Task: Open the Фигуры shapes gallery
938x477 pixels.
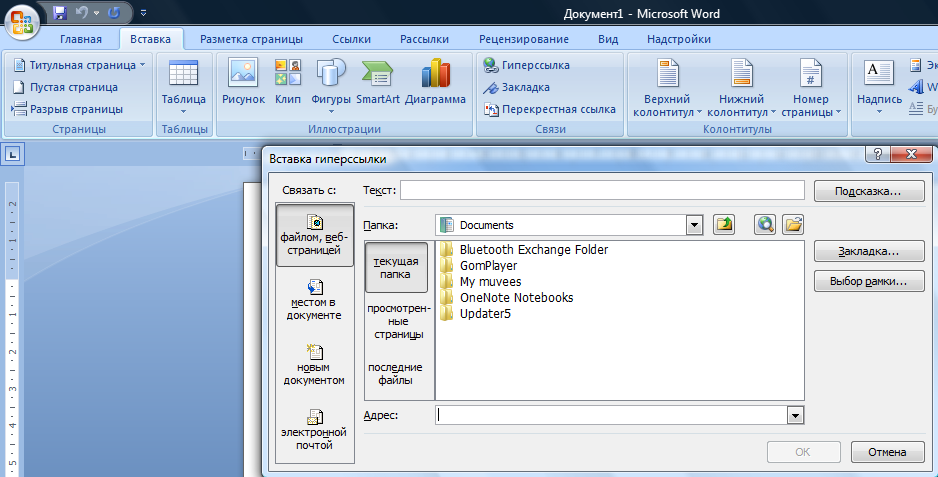Action: point(331,87)
